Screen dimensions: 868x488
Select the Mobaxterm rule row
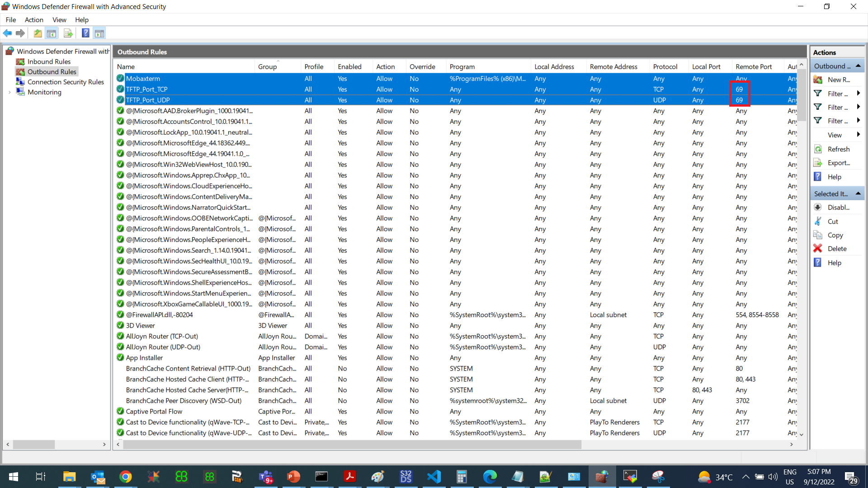click(x=456, y=79)
